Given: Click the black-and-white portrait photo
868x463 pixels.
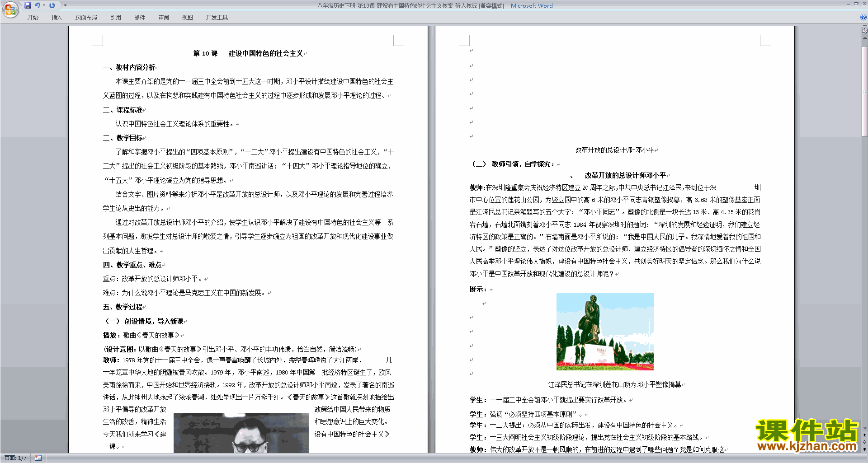Looking at the screenshot, I should click(241, 433).
